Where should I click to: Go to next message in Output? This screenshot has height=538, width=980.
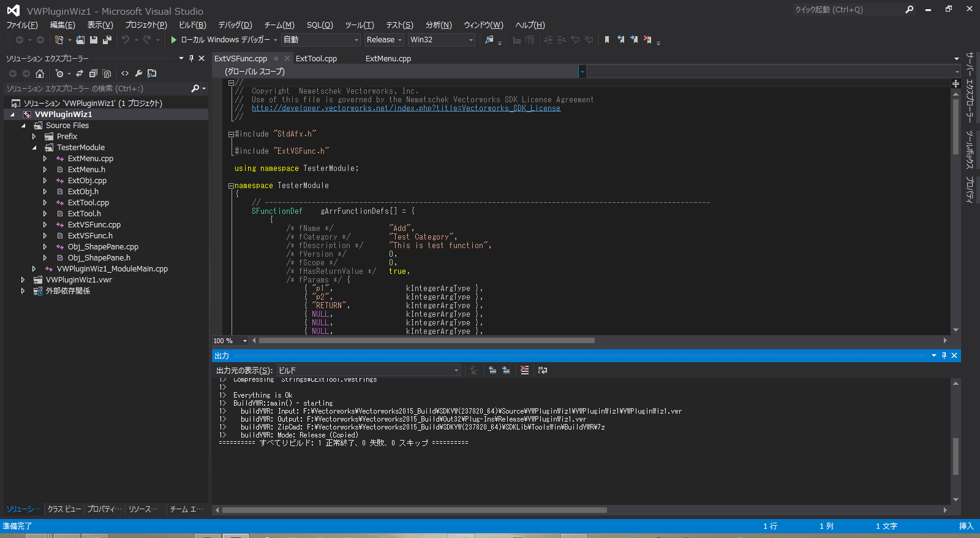[506, 370]
